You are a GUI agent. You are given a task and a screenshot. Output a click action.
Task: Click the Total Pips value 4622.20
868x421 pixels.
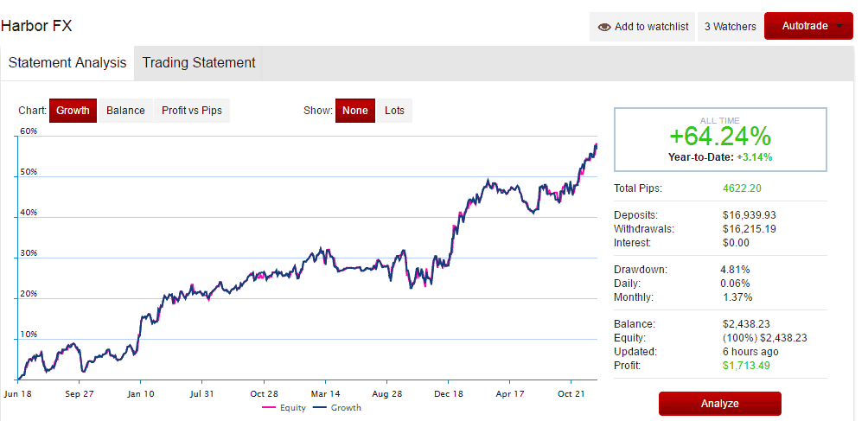click(742, 188)
